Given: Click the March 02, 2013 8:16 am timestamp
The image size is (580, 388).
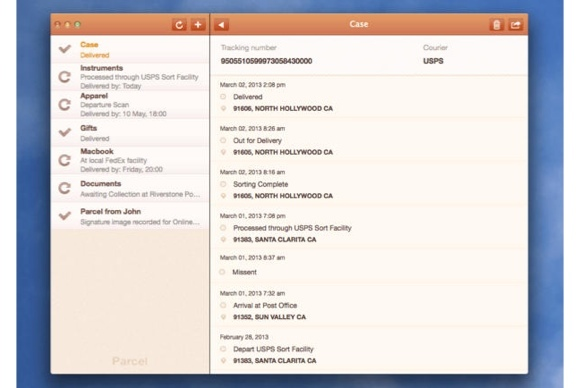Looking at the screenshot, I should (252, 172).
